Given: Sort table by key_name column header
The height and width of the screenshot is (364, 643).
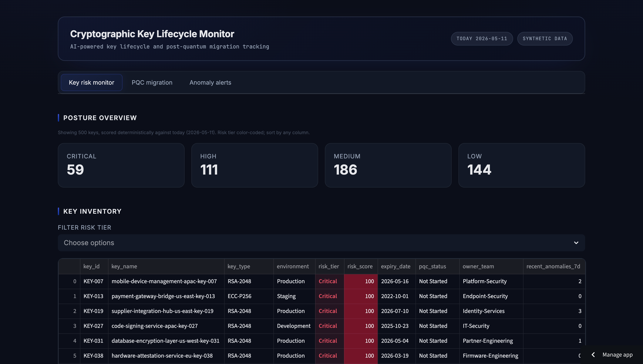Looking at the screenshot, I should pyautogui.click(x=166, y=266).
